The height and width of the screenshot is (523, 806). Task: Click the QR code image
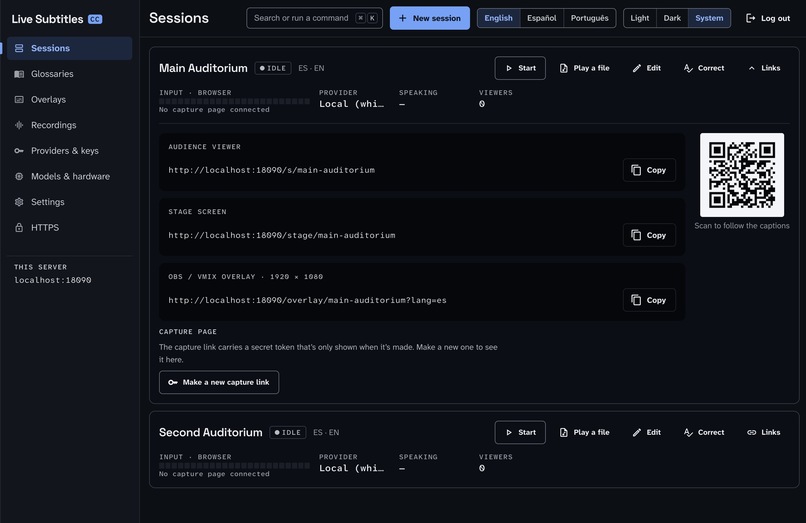pos(742,175)
